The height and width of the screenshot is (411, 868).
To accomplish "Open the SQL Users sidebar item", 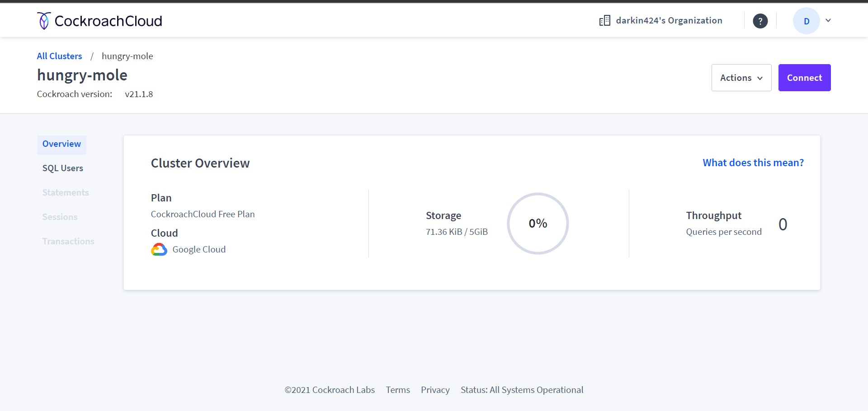I will [63, 168].
